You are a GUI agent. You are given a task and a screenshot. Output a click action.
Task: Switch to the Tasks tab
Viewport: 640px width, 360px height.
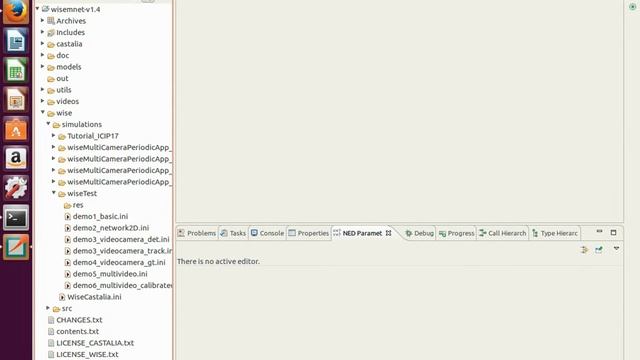[x=233, y=233]
